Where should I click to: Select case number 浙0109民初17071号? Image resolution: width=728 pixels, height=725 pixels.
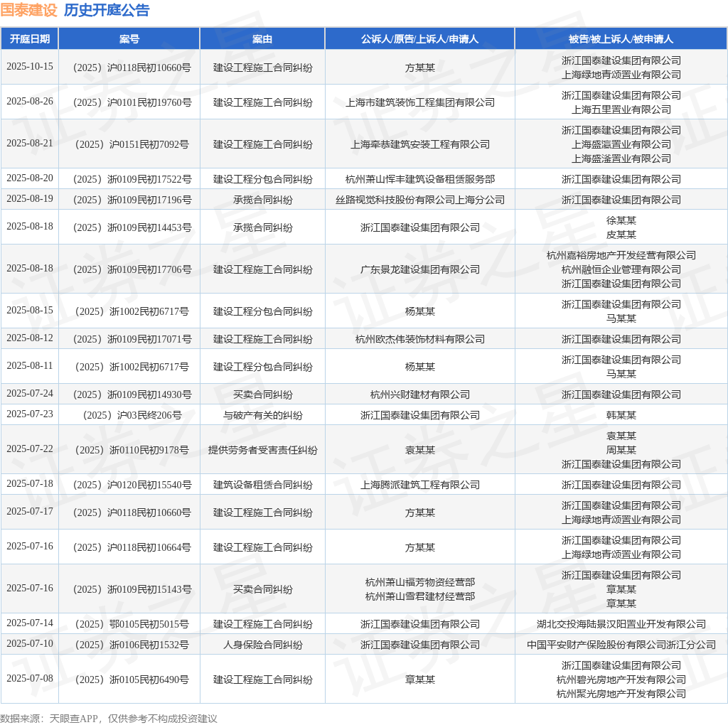tap(132, 339)
